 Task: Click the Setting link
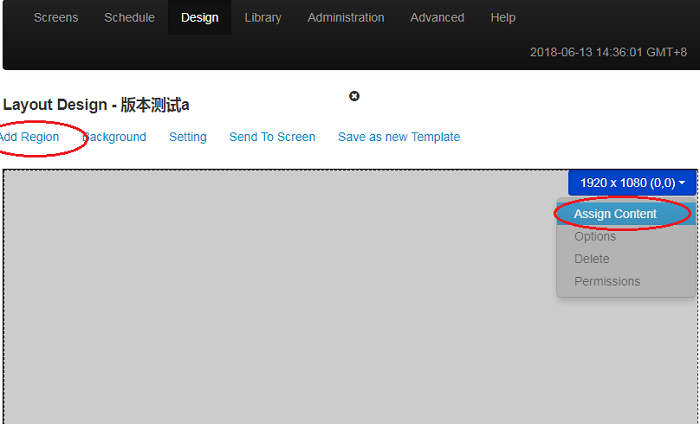click(x=188, y=137)
